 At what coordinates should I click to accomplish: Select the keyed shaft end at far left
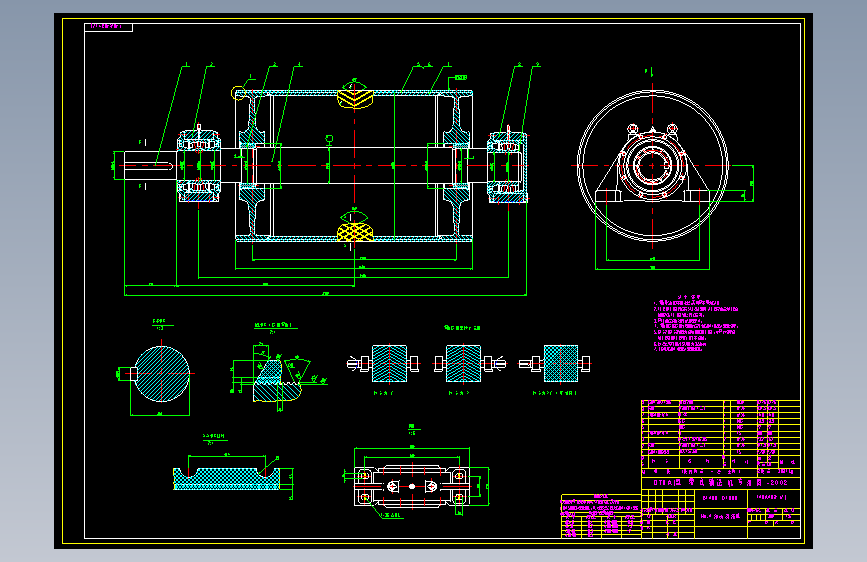(x=149, y=165)
